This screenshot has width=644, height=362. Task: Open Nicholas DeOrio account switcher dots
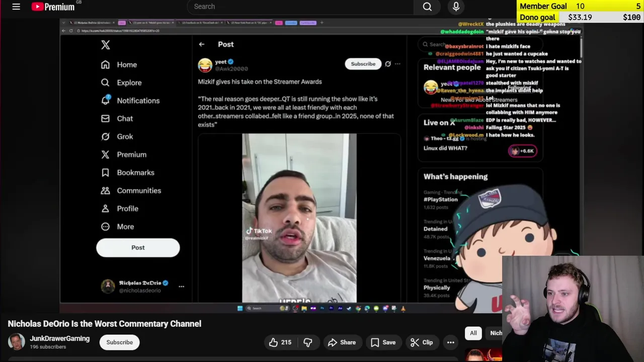pos(181,287)
